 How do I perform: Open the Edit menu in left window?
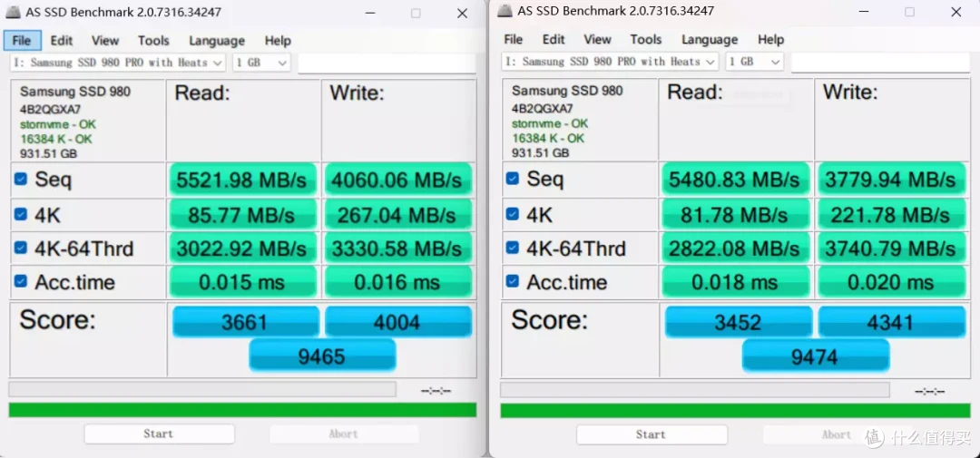pos(62,41)
